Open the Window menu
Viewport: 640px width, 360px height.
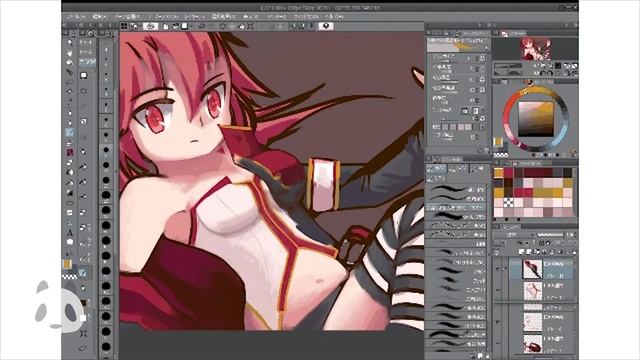click(x=306, y=17)
